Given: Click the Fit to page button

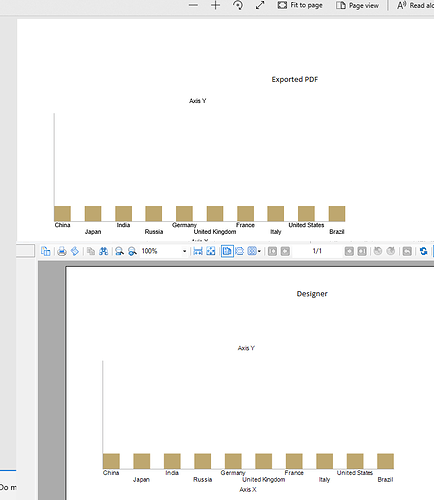Looking at the screenshot, I should pos(300,5).
